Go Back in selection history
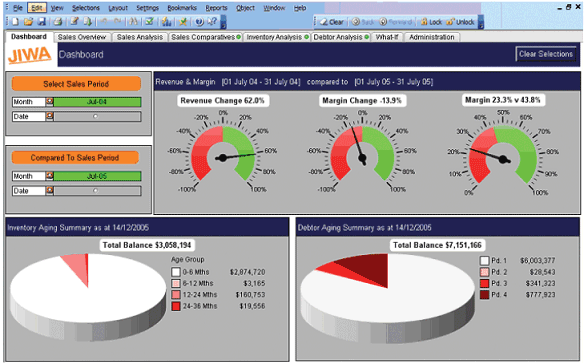Image resolution: width=584 pixels, height=364 pixels. (363, 22)
